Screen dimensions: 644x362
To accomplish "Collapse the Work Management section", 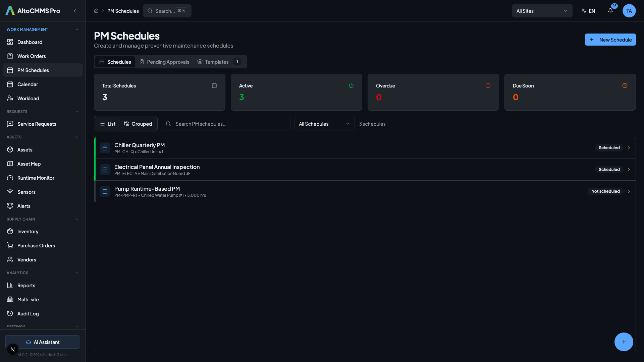I will [x=77, y=29].
